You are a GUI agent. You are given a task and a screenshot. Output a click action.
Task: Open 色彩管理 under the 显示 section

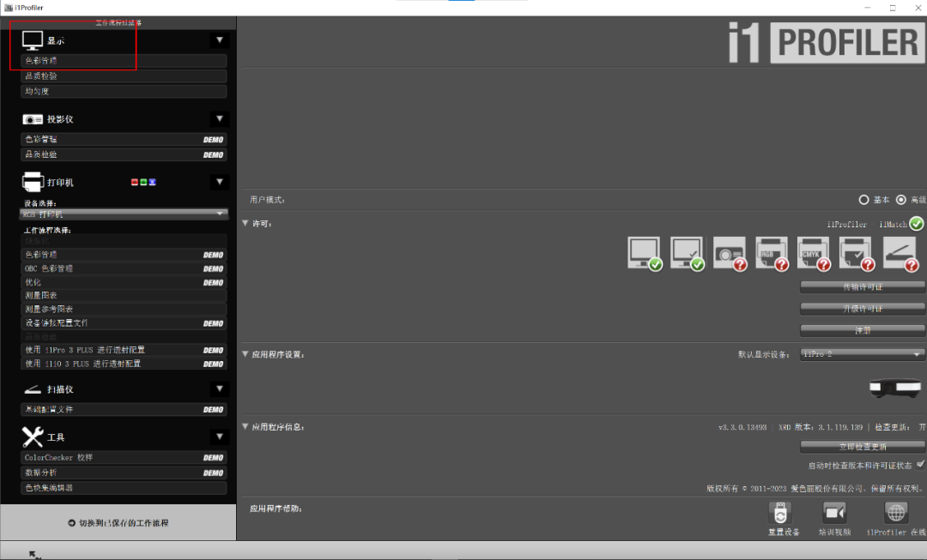tap(124, 60)
